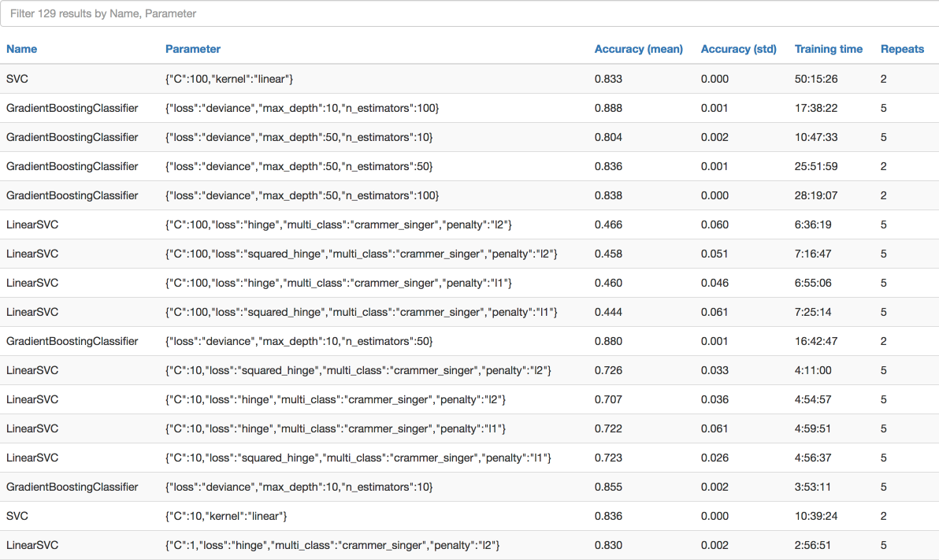
Task: Sort by Training time column header
Action: 828,49
